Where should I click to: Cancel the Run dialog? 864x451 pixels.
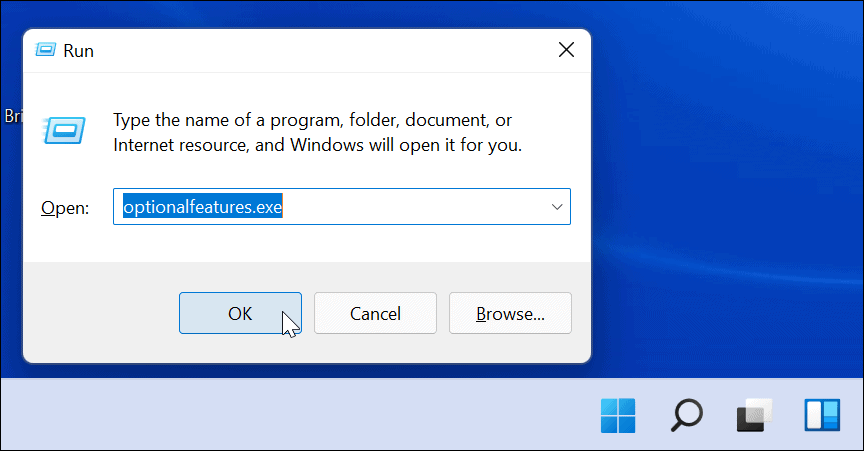click(x=375, y=313)
